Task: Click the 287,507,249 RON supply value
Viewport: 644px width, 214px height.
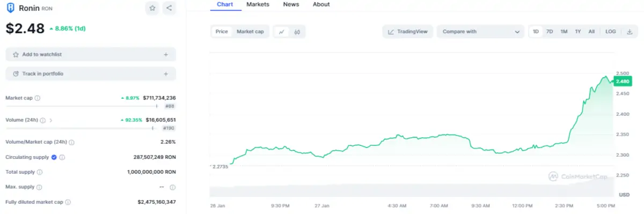Action: pyautogui.click(x=154, y=157)
